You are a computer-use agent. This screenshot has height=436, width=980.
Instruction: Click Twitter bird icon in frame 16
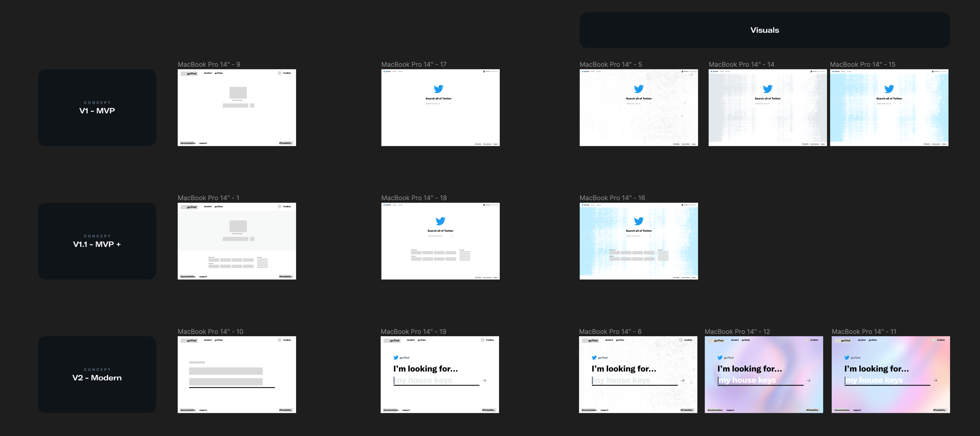[x=638, y=221]
